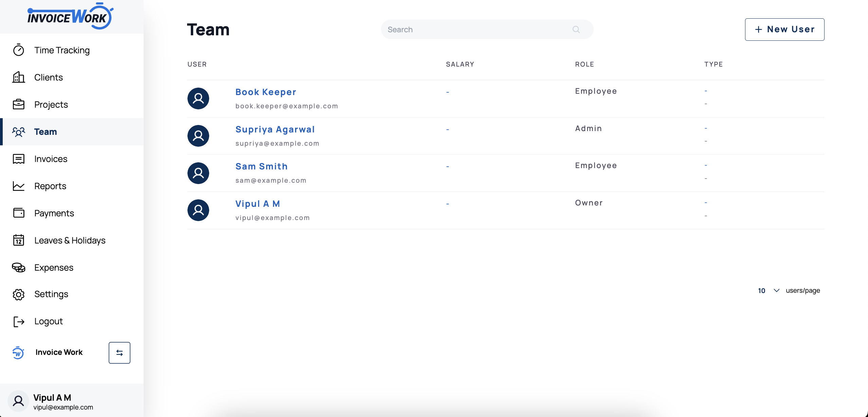
Task: Open the Time Tracking section via its stopwatch icon
Action: 19,50
